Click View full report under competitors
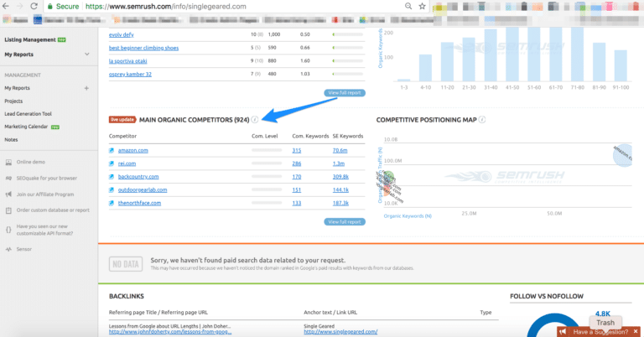 click(345, 221)
